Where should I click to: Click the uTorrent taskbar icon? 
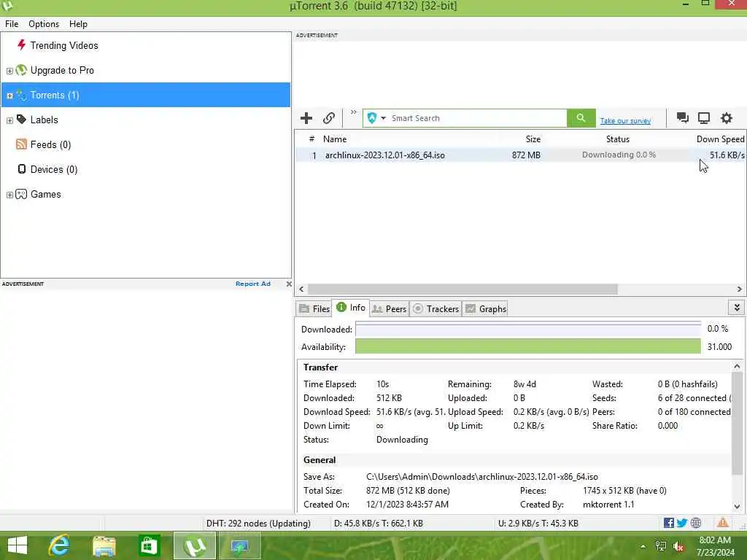(194, 545)
